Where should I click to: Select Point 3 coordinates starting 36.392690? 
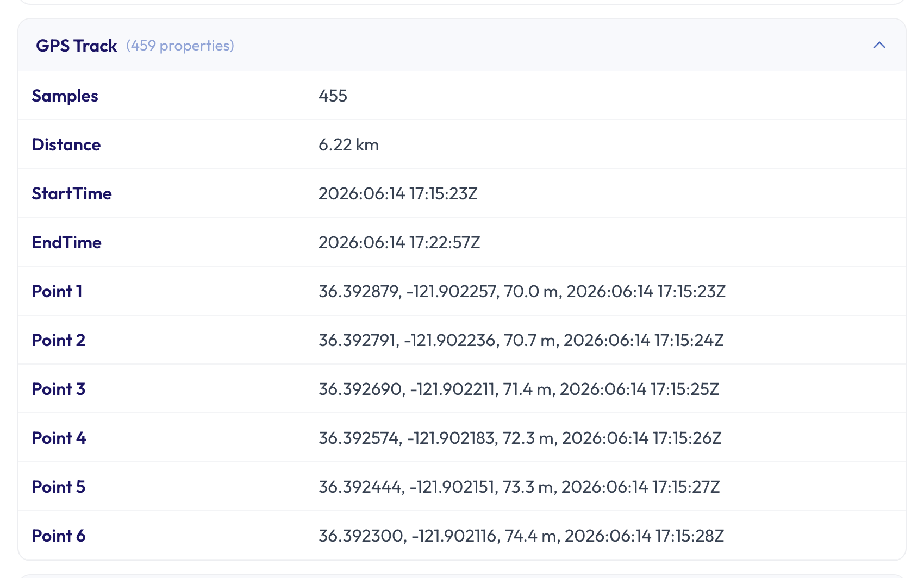519,389
